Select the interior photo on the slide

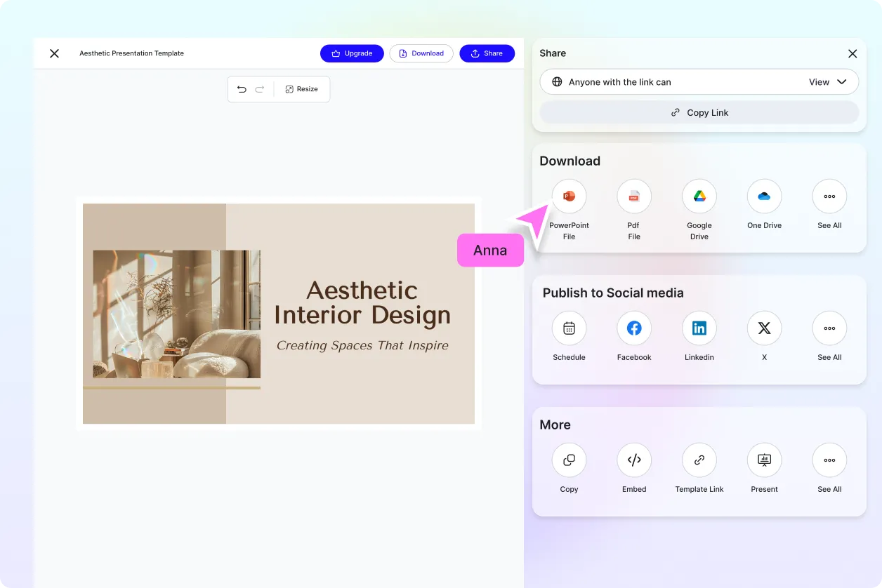click(x=177, y=314)
